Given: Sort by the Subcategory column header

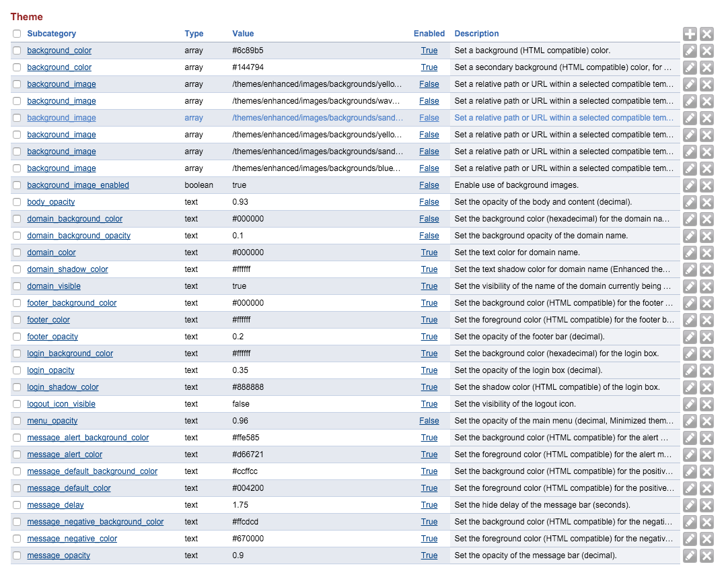Looking at the screenshot, I should pos(52,34).
